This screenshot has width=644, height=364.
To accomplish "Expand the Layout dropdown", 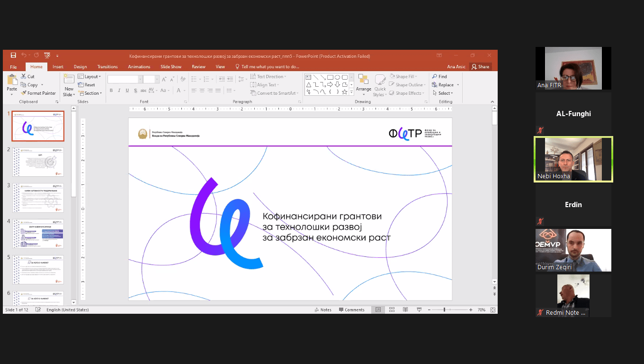I will (89, 76).
